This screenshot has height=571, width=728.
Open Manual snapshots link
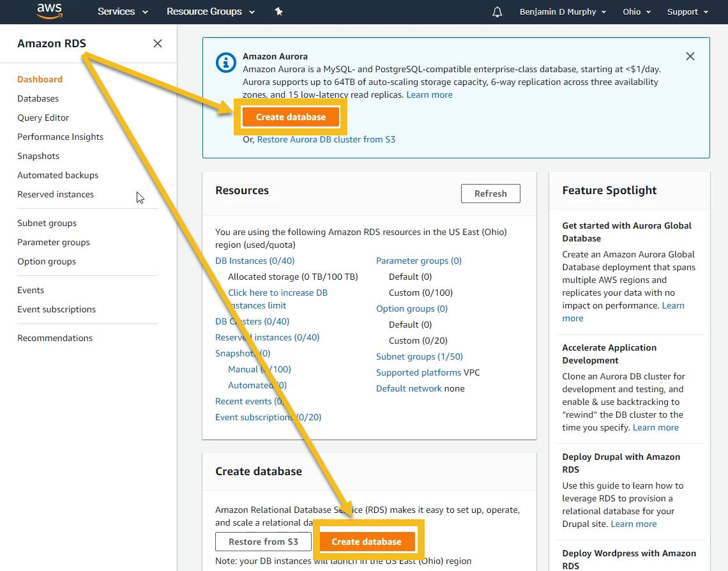click(x=259, y=369)
